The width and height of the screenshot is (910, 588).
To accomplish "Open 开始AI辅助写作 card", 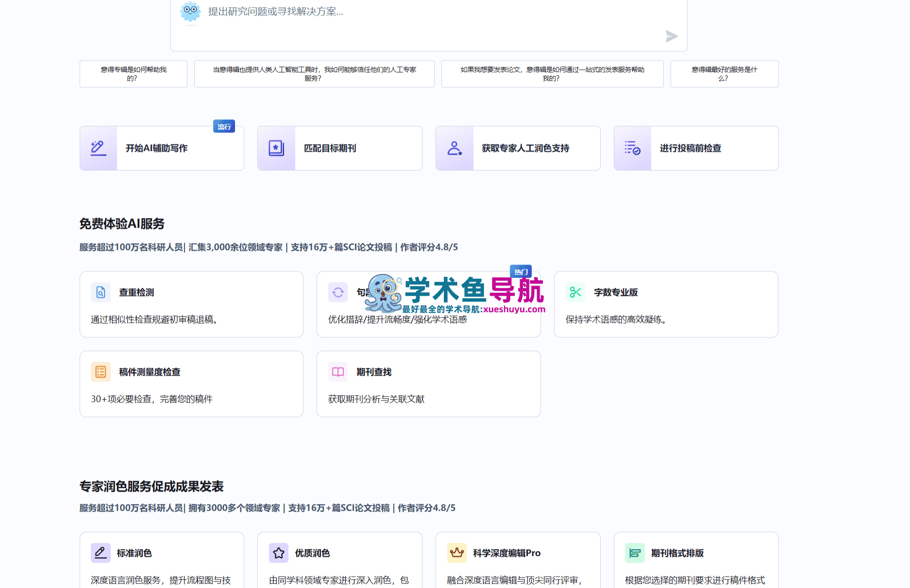I will [162, 148].
